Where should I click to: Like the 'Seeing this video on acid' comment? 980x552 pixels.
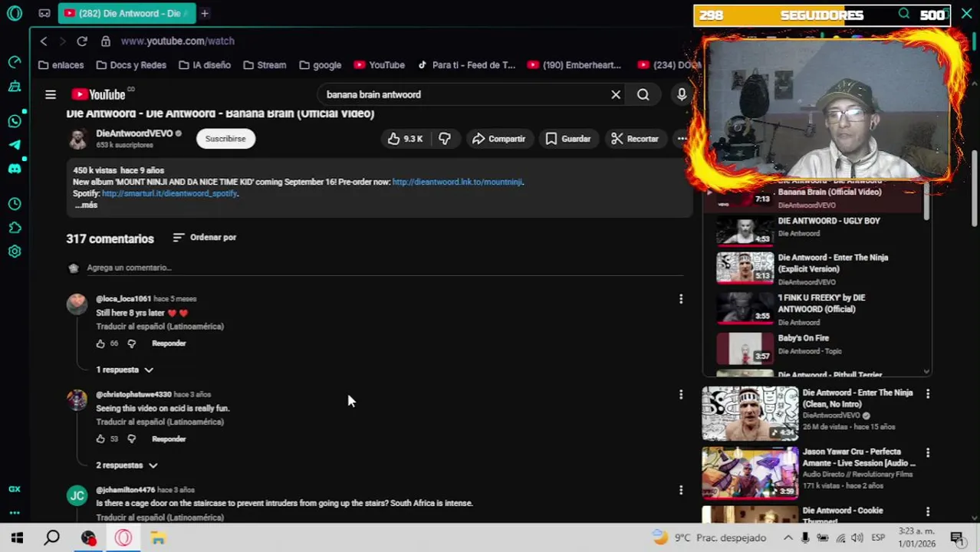coord(100,439)
